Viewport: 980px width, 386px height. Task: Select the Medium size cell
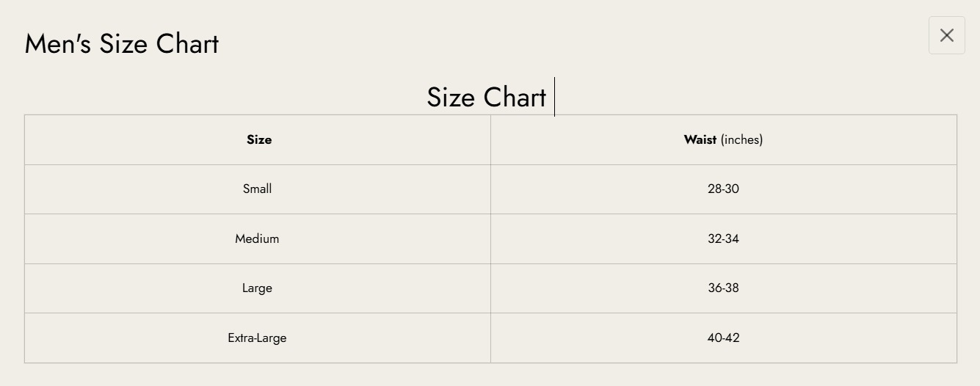click(x=257, y=238)
